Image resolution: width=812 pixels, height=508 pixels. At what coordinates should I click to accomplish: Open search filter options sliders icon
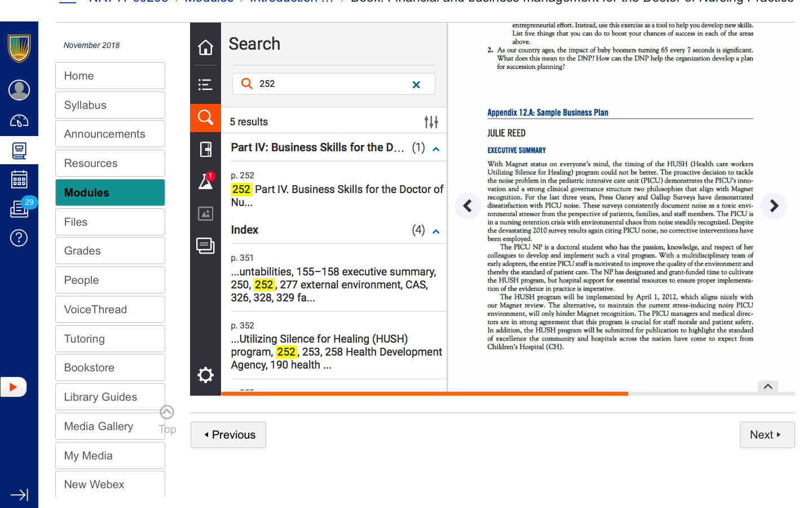point(431,122)
